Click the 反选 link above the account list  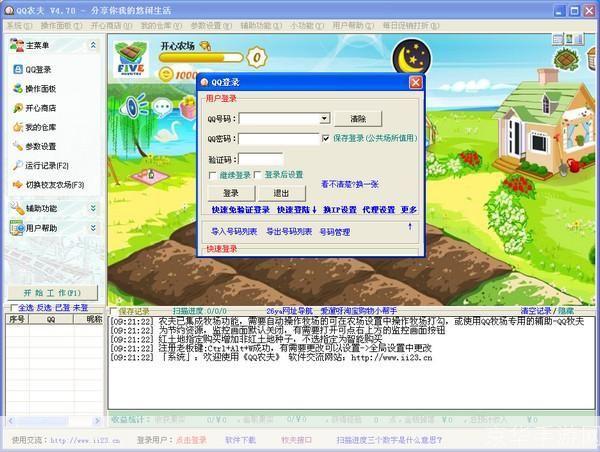(x=44, y=308)
